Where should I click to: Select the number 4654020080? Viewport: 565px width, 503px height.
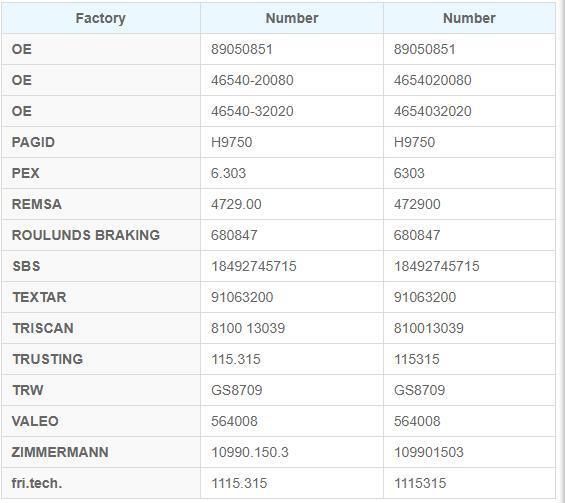pos(432,80)
